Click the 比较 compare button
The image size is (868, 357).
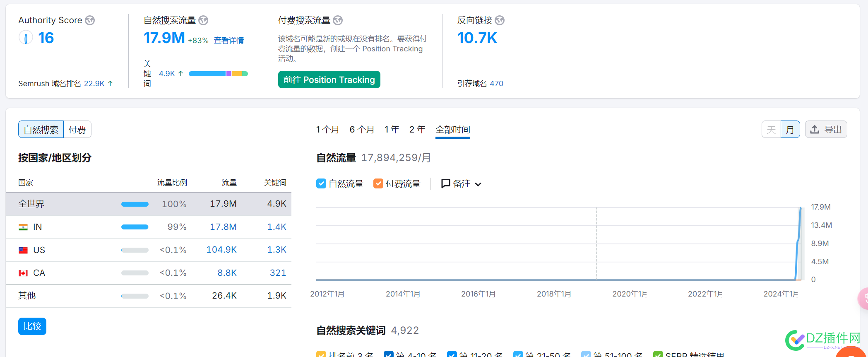point(32,326)
